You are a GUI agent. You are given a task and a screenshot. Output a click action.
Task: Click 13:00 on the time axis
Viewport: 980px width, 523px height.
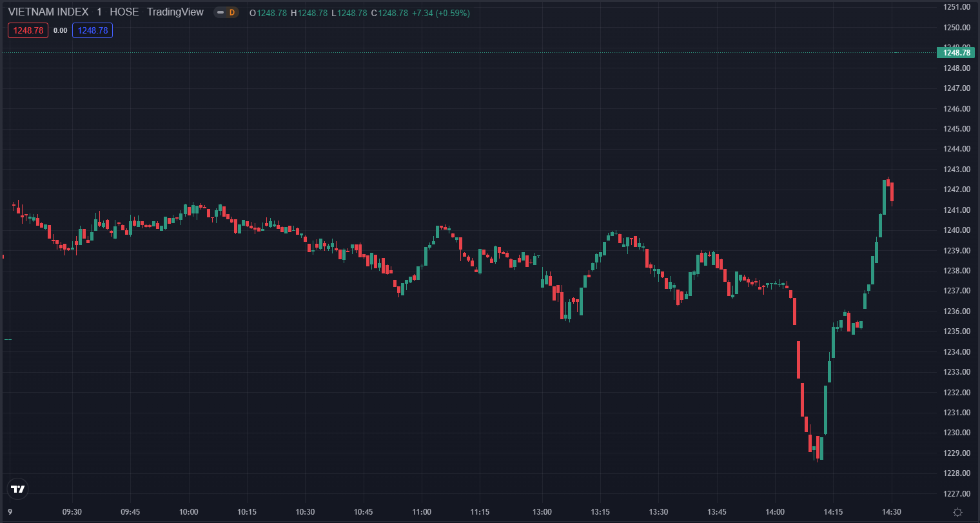[542, 512]
